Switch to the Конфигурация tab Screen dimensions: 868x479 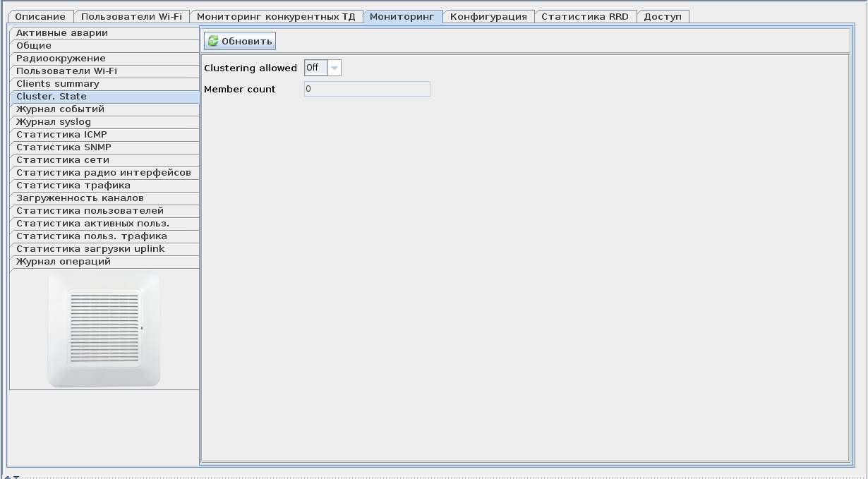point(488,16)
